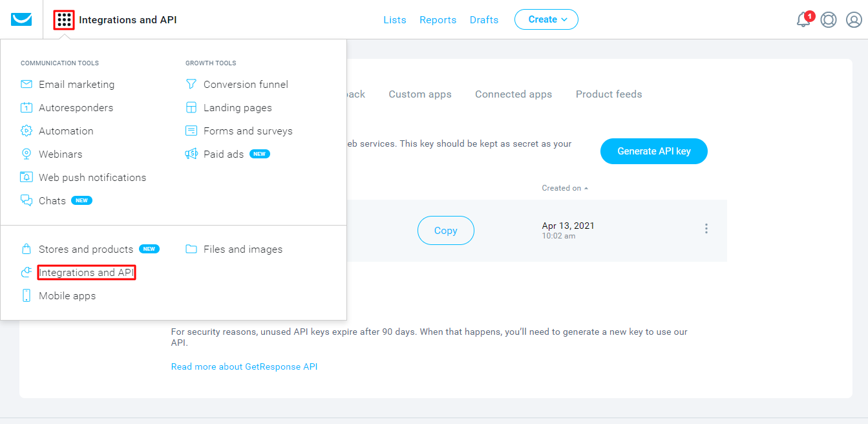This screenshot has height=424, width=868.
Task: Click the Automation gear icon
Action: click(x=26, y=131)
